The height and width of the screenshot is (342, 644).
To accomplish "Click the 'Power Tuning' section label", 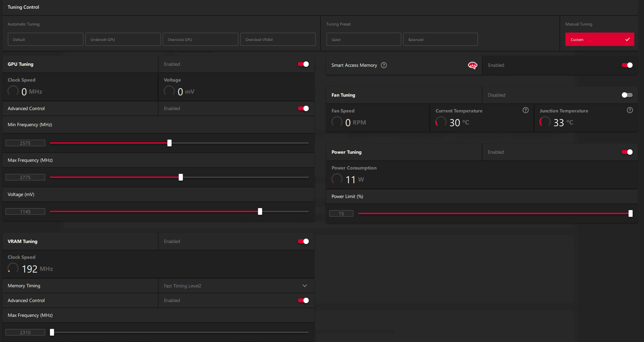I will click(347, 152).
